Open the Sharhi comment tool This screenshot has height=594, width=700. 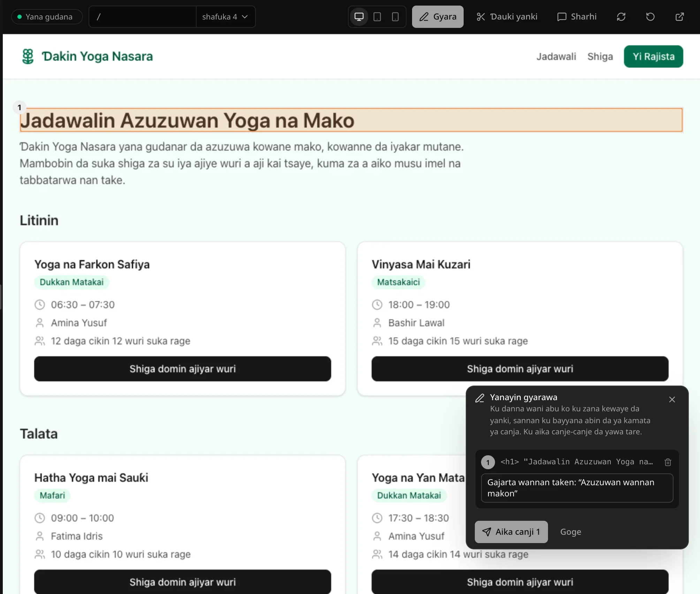coord(577,17)
